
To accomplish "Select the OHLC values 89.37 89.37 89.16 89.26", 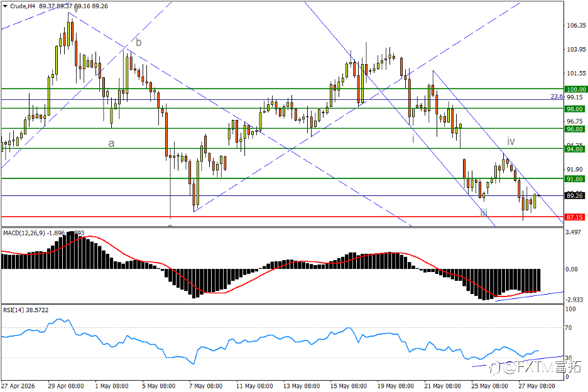I will tap(73, 6).
